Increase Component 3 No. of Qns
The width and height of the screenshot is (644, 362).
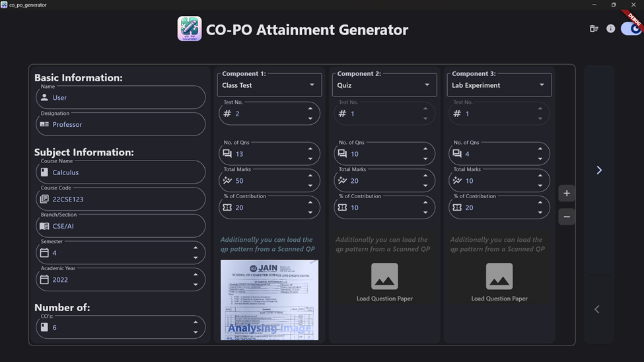tap(540, 149)
